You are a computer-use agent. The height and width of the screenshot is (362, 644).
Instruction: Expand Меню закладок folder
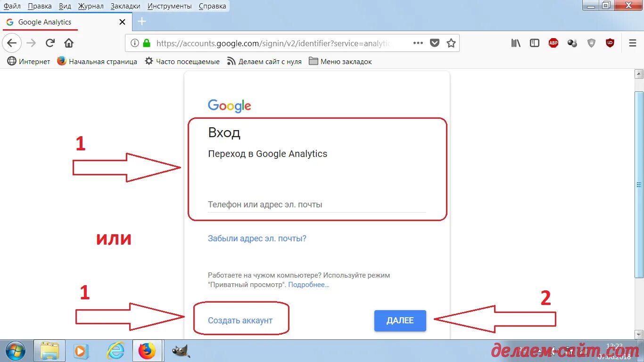coord(340,61)
